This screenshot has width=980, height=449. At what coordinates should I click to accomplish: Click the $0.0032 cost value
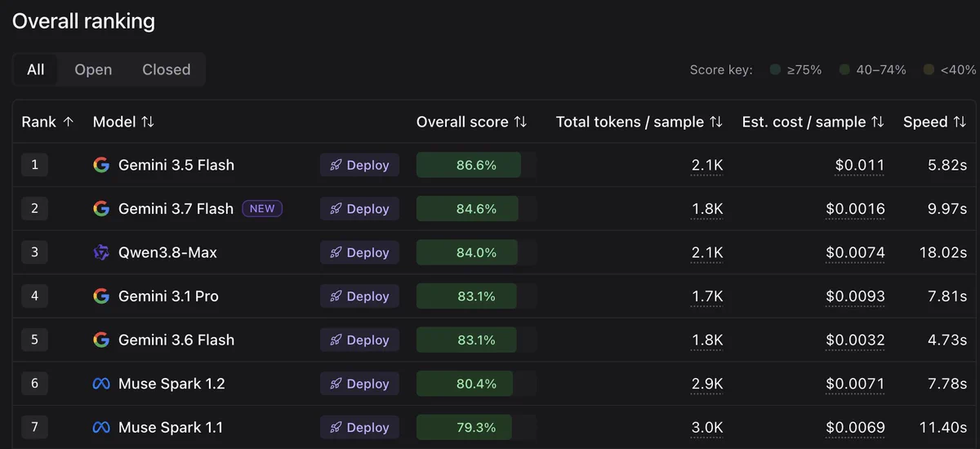point(855,340)
